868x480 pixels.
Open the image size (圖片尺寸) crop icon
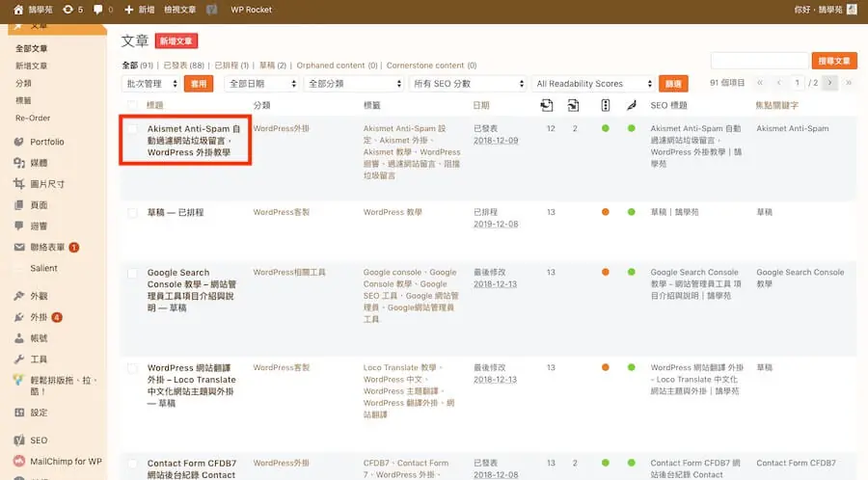click(x=19, y=183)
